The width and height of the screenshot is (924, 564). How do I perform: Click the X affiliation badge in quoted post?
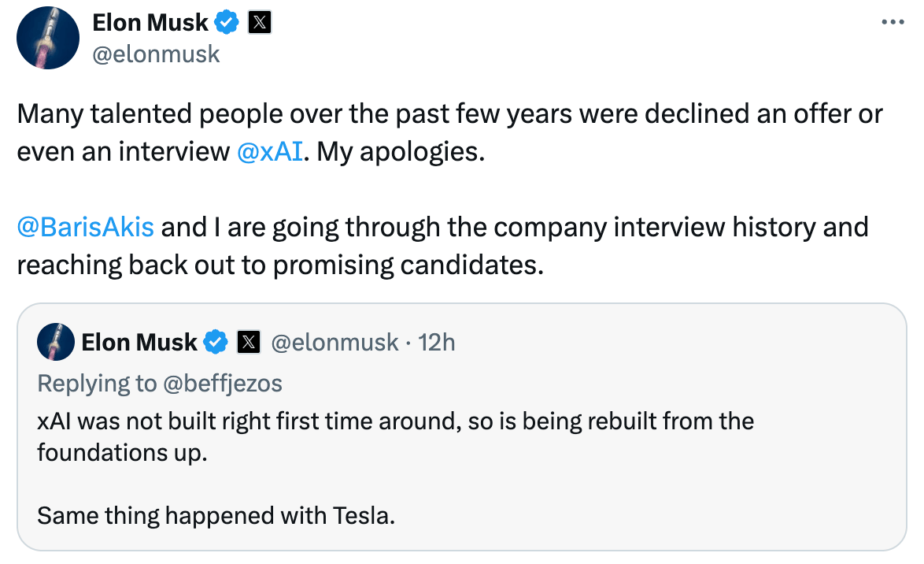[x=248, y=343]
